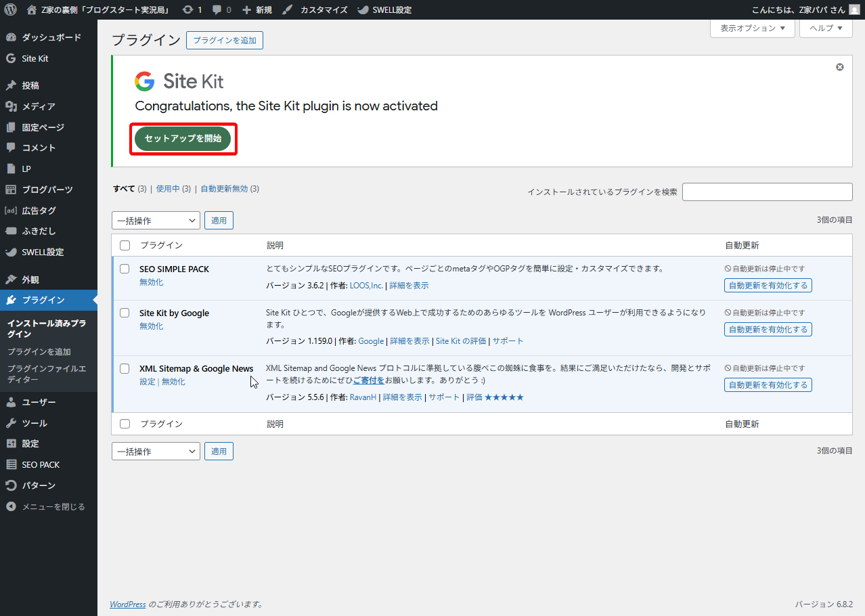The width and height of the screenshot is (865, 616).
Task: Open プラグインを追加 in sidebar submenu
Action: tap(39, 352)
